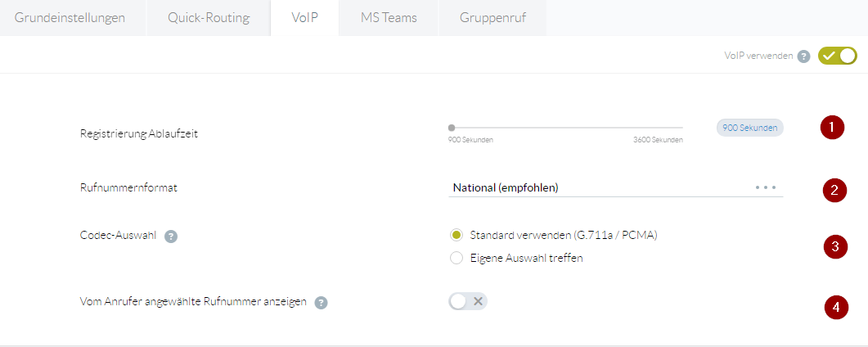Open the Gruppenruf tab

pos(492,18)
